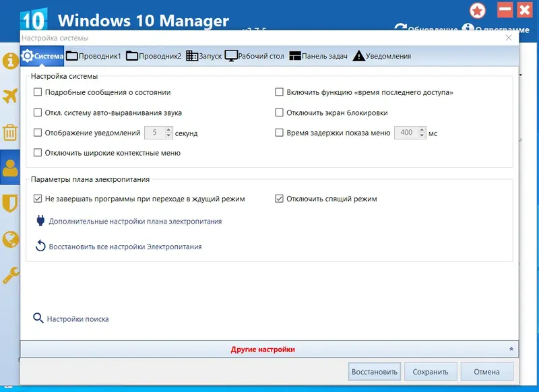Go to the Рабочий стол tab
The image size is (539, 392).
(255, 56)
